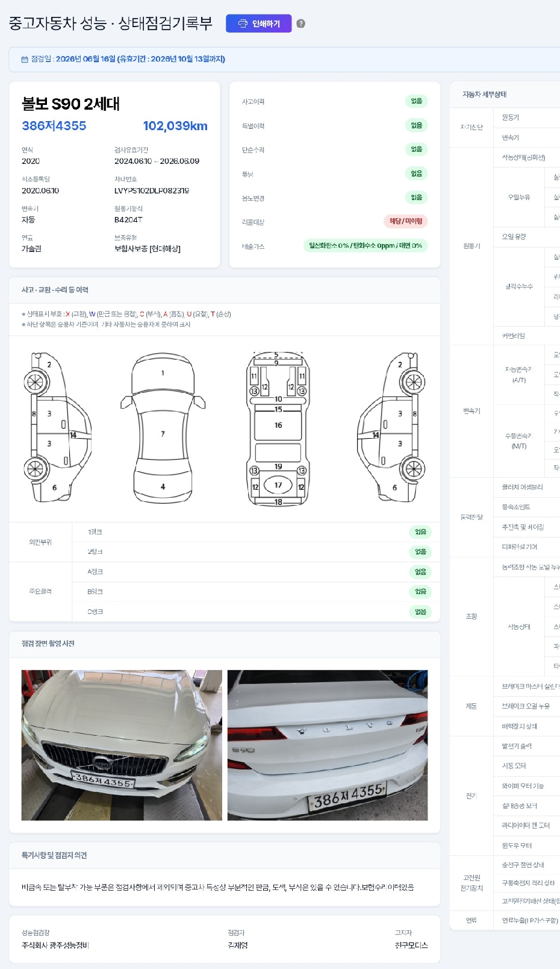Click the 사고이력 없음 badge
Viewport: 560px width, 969px height.
point(417,101)
